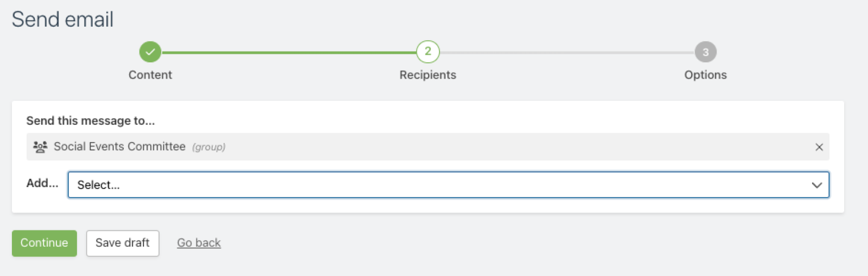868x276 pixels.
Task: Remove the Social Events Committee recipient
Action: click(x=819, y=147)
